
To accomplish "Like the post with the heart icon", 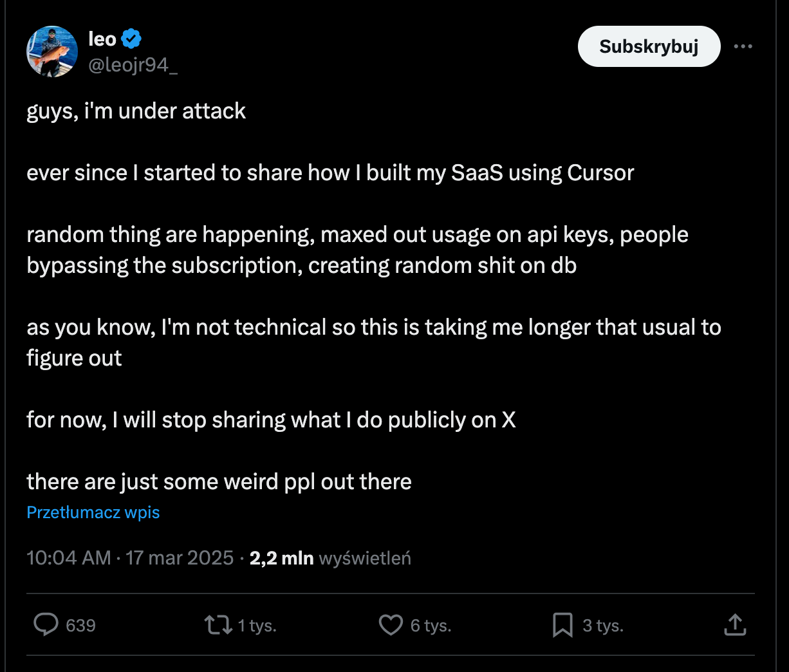I will pos(391,624).
